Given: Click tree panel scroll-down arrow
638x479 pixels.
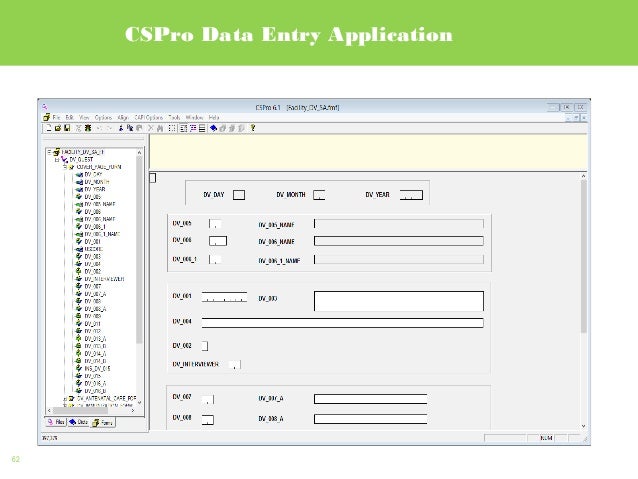Looking at the screenshot, I should [x=140, y=403].
